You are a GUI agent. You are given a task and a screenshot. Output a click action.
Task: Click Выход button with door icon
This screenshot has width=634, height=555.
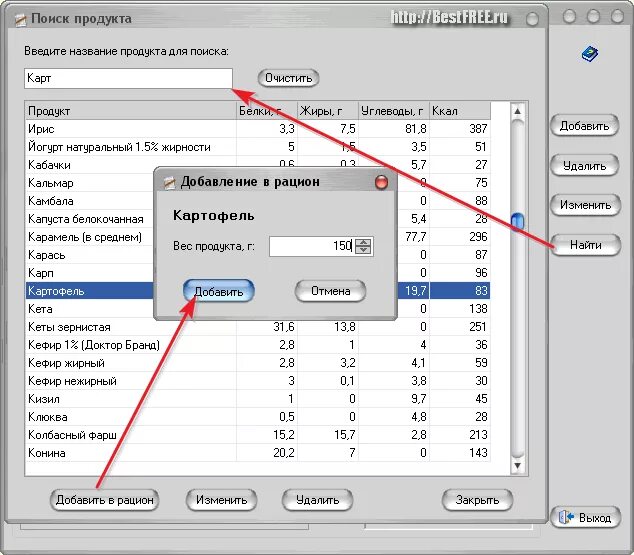point(585,517)
